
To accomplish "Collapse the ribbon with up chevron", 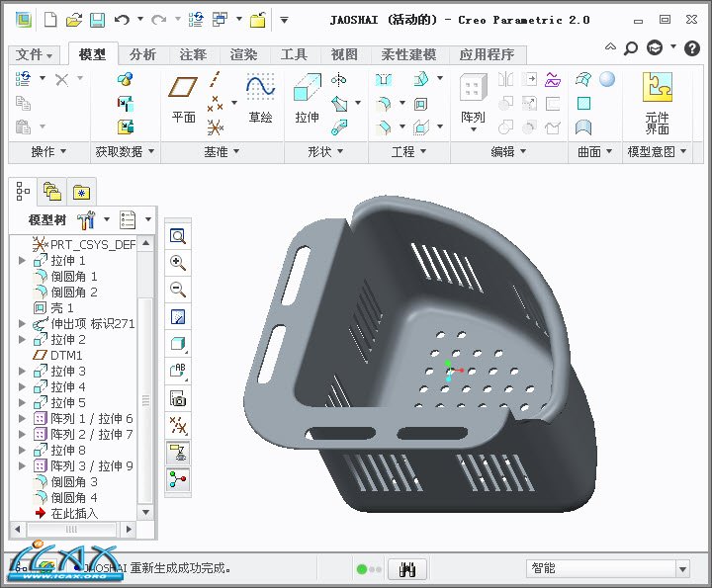I will pyautogui.click(x=611, y=46).
